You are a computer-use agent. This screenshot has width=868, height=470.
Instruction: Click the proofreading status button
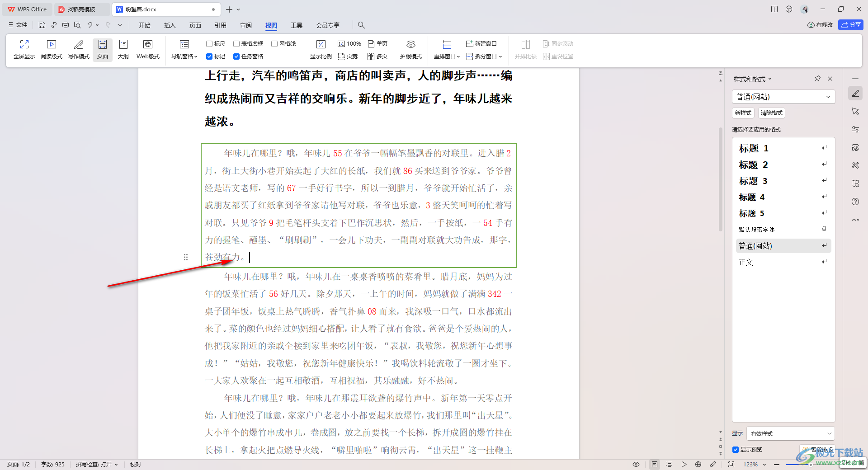click(x=136, y=464)
